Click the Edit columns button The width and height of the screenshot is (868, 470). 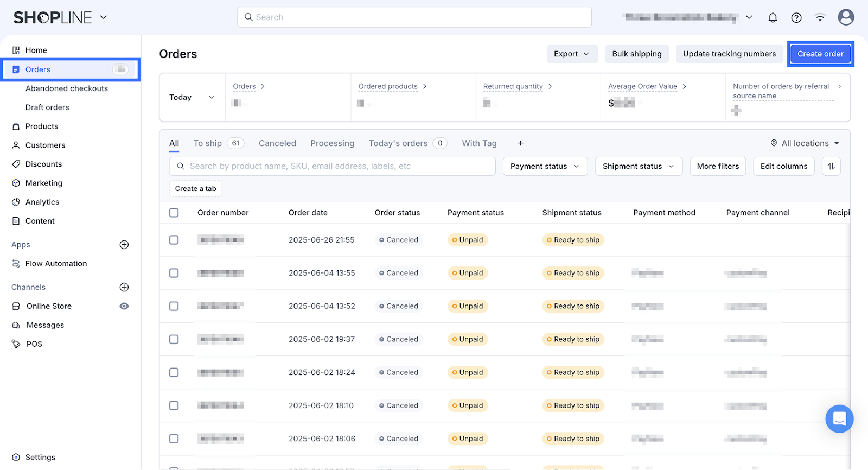[x=783, y=166]
